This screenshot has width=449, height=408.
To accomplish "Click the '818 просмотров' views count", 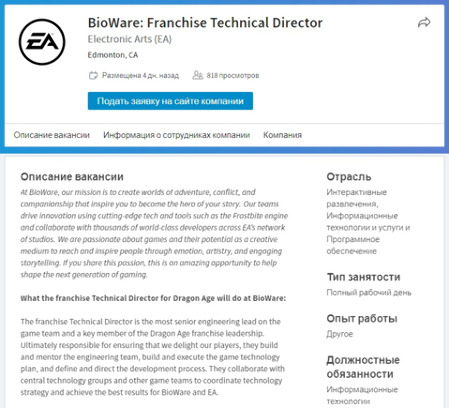I will 233,75.
